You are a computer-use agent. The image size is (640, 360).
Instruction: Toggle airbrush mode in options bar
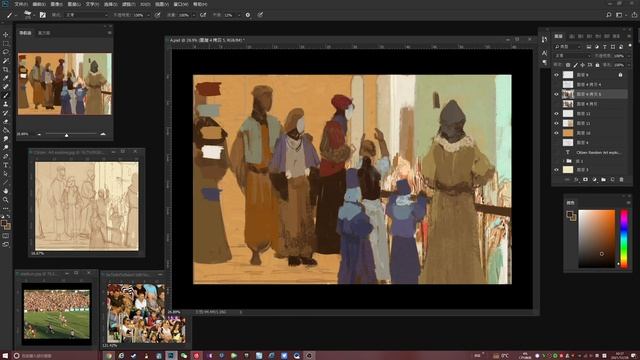203,15
